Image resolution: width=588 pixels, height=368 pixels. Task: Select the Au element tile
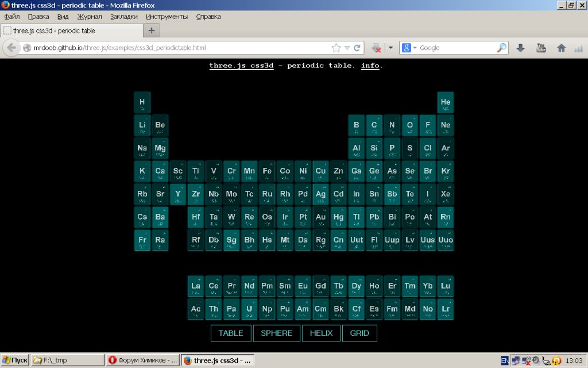point(320,217)
